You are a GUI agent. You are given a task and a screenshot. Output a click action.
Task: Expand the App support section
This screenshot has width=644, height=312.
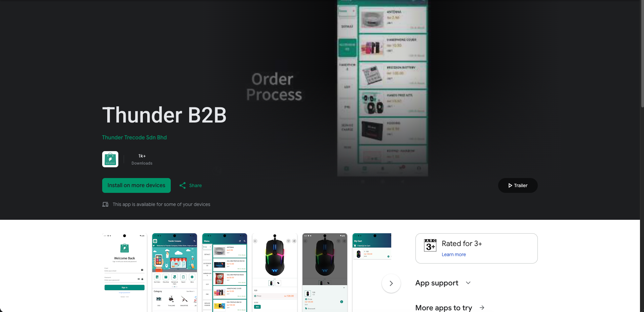[x=468, y=283]
